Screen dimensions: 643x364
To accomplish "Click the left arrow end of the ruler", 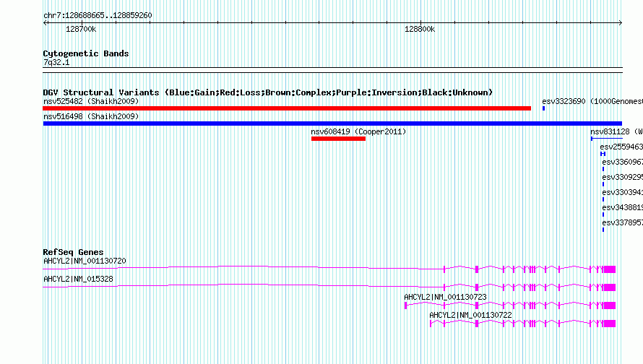I will (x=45, y=22).
